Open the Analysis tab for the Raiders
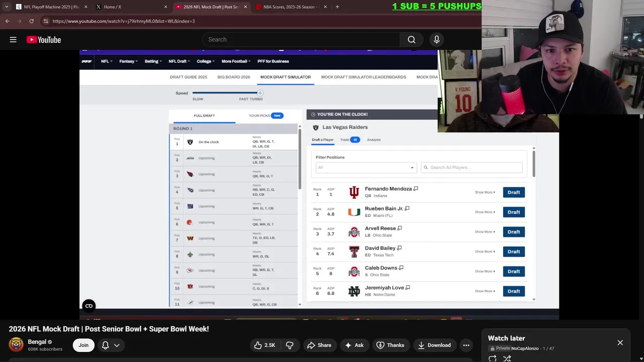The height and width of the screenshot is (362, 644). pyautogui.click(x=373, y=140)
